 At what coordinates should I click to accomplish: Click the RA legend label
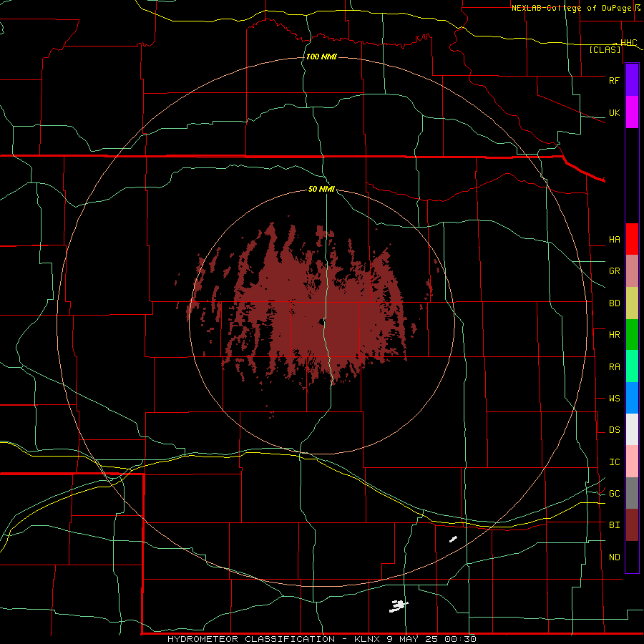[x=614, y=367]
